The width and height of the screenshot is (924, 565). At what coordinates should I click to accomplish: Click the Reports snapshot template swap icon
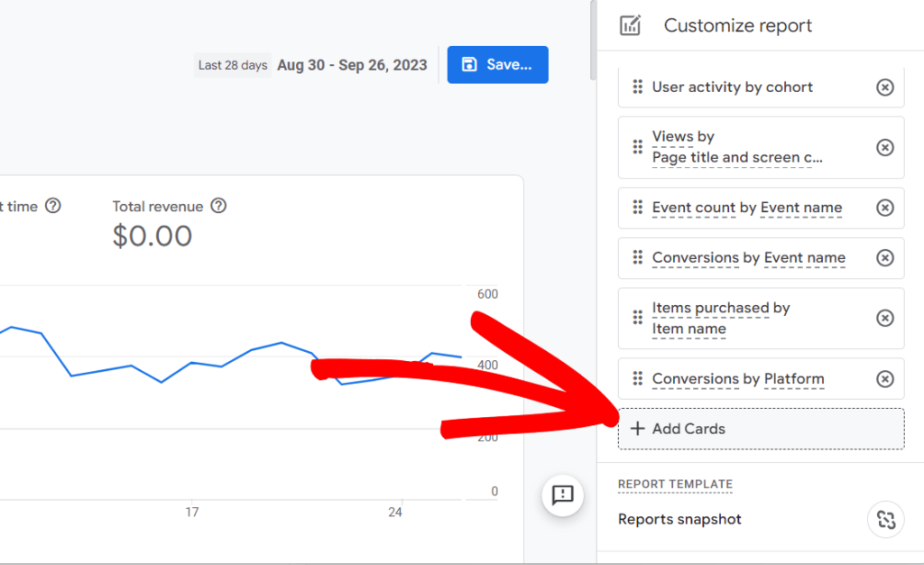click(885, 519)
